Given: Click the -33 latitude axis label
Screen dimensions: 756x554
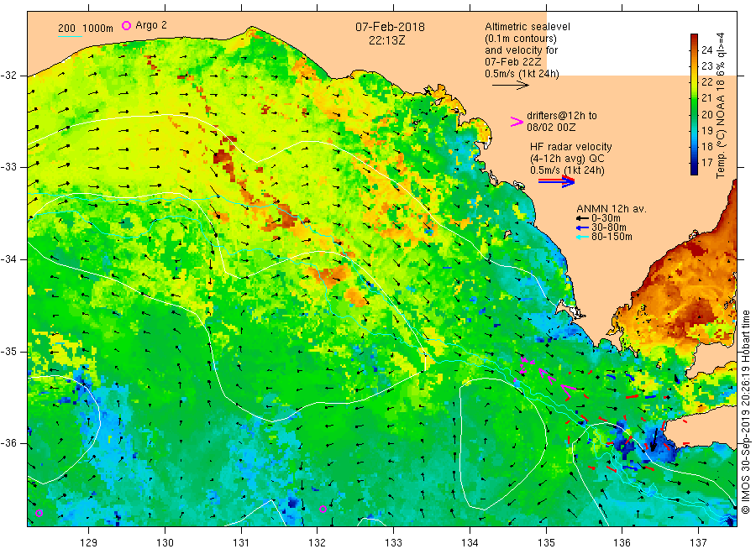Looking at the screenshot, I should coord(8,167).
